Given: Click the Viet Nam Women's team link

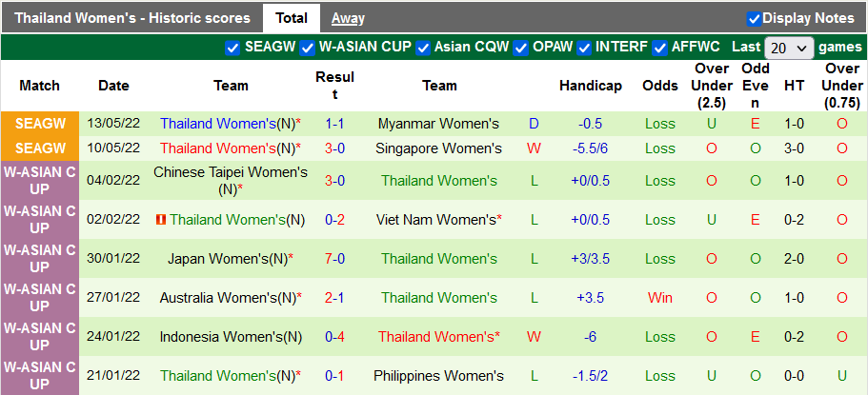Looking at the screenshot, I should [436, 220].
